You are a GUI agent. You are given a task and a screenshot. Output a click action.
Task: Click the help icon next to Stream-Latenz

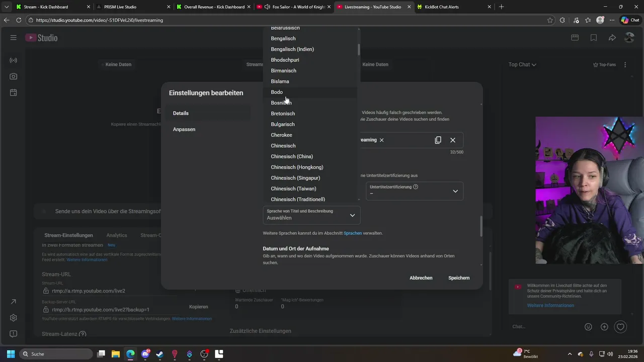(83, 334)
